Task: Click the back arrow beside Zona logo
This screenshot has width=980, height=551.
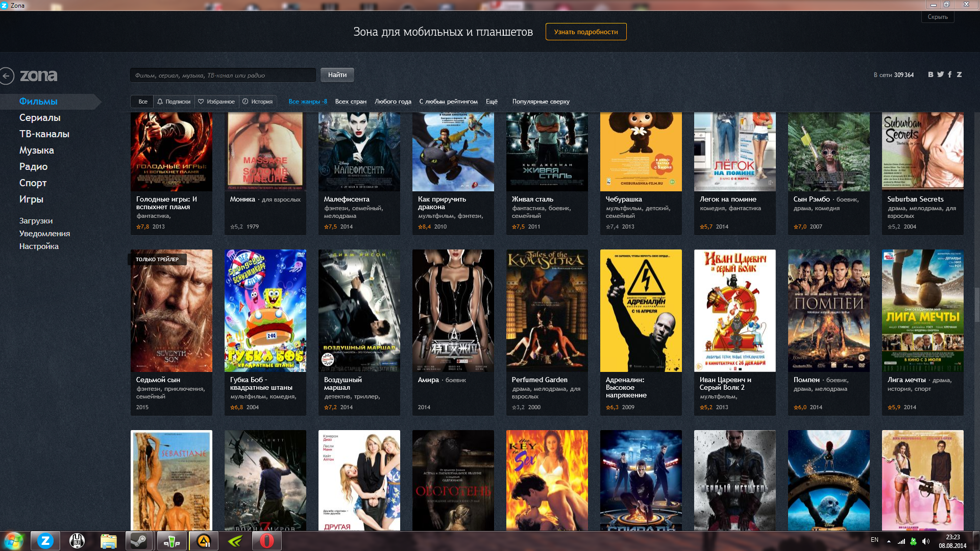Action: tap(7, 76)
